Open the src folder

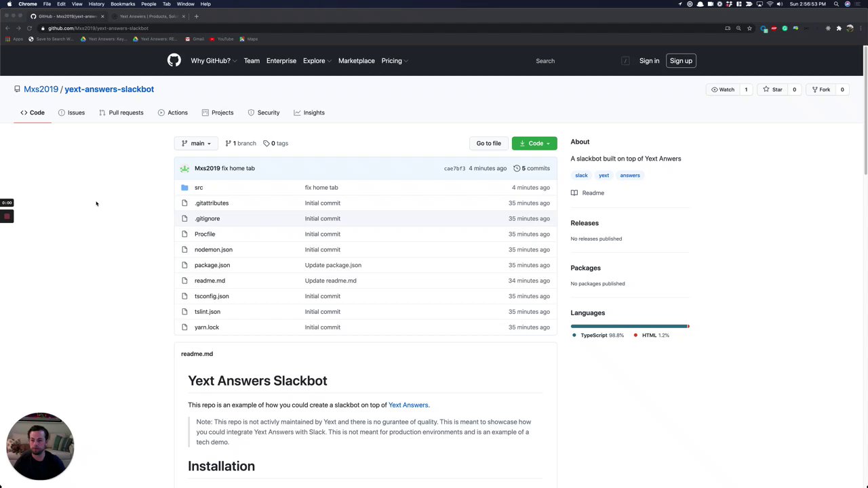(x=199, y=188)
